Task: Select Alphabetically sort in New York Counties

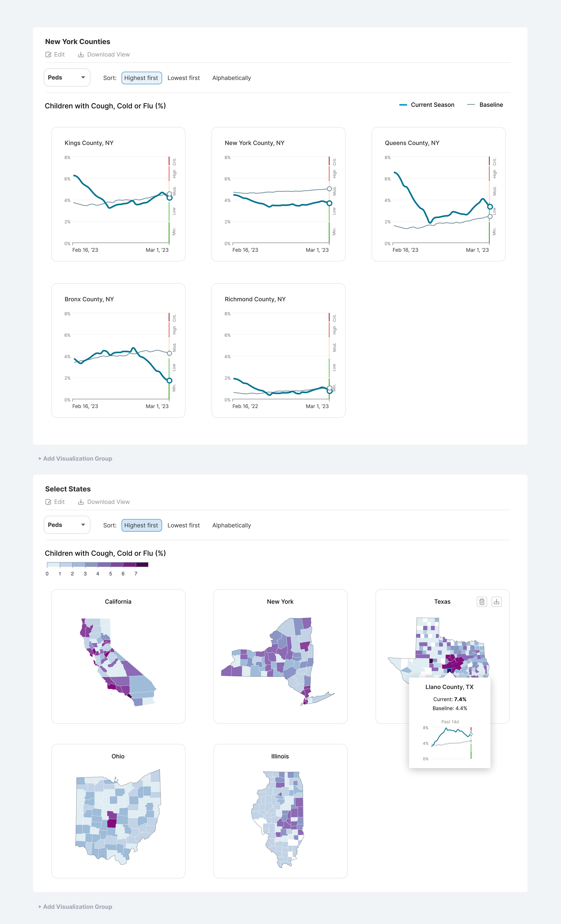Action: [231, 78]
